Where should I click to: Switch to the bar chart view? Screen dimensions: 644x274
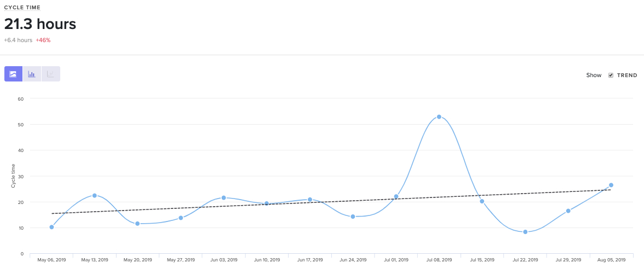[x=32, y=74]
